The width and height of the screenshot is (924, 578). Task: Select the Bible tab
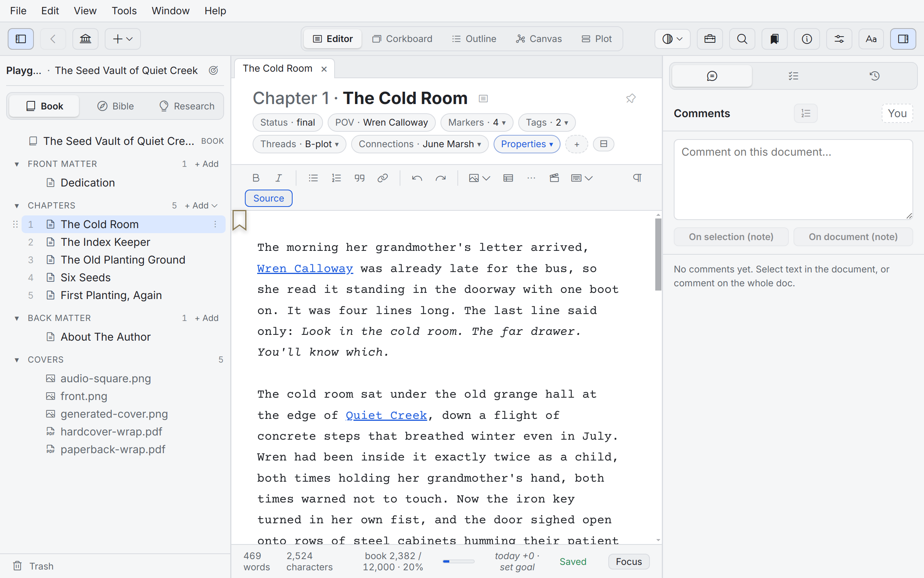pyautogui.click(x=115, y=106)
